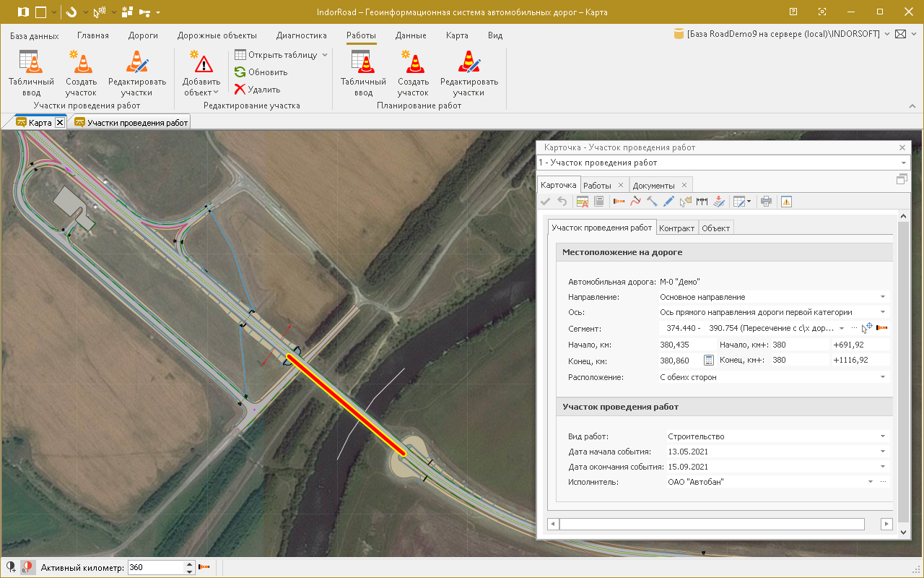The height and width of the screenshot is (578, 924).
Task: Expand the Вид работ dropdown
Action: coord(882,436)
